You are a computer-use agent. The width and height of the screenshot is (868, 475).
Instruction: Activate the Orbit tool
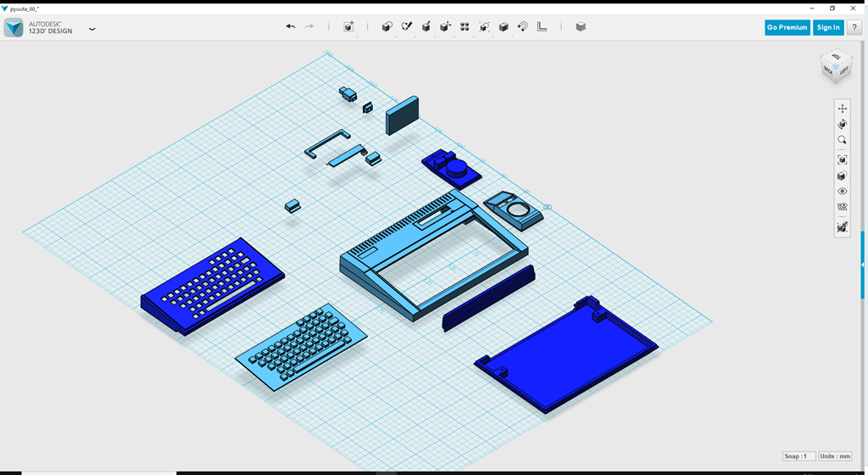(x=842, y=124)
